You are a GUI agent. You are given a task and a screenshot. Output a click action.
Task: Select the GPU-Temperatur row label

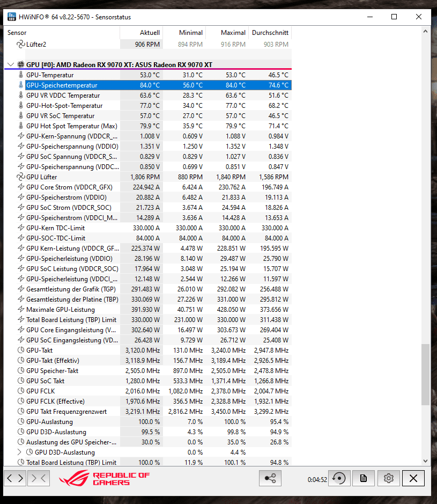tap(50, 75)
